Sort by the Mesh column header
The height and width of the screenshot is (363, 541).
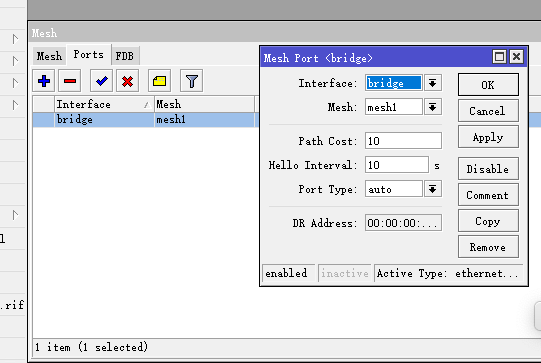[x=204, y=104]
